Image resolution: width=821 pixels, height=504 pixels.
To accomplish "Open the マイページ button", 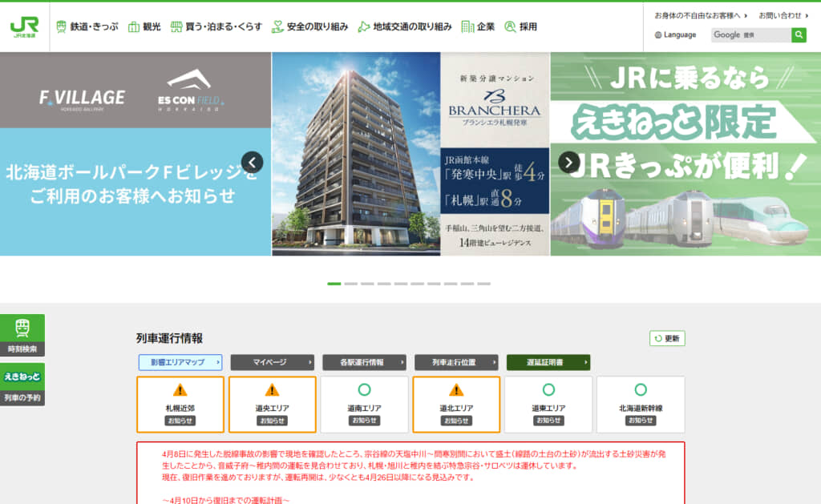I will point(273,362).
